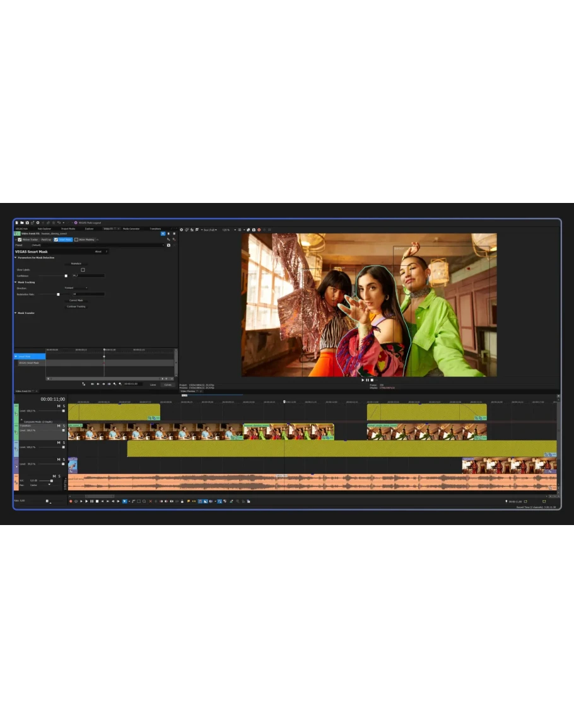Click the New Project icon in top toolbar
This screenshot has height=728, width=574.
point(17,222)
